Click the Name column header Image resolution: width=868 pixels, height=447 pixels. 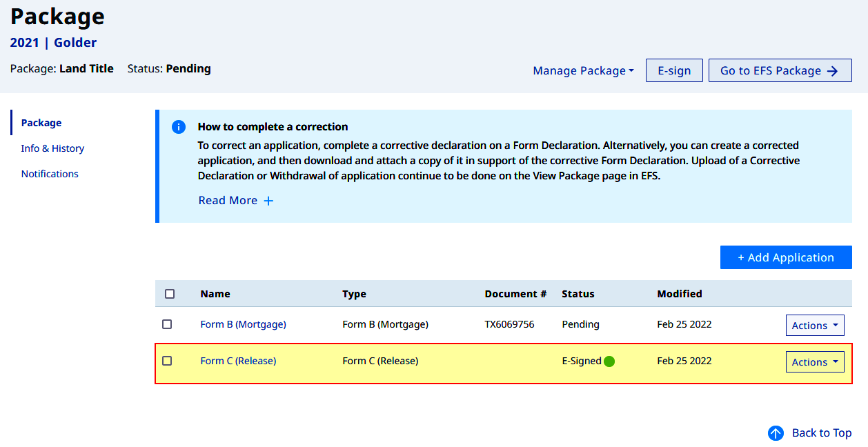point(215,294)
